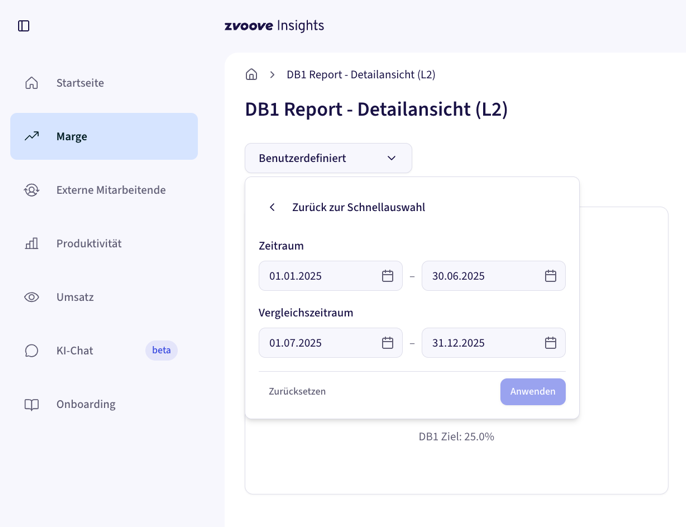The height and width of the screenshot is (527, 686).
Task: Open the KI-Chat beta page
Action: (x=75, y=351)
